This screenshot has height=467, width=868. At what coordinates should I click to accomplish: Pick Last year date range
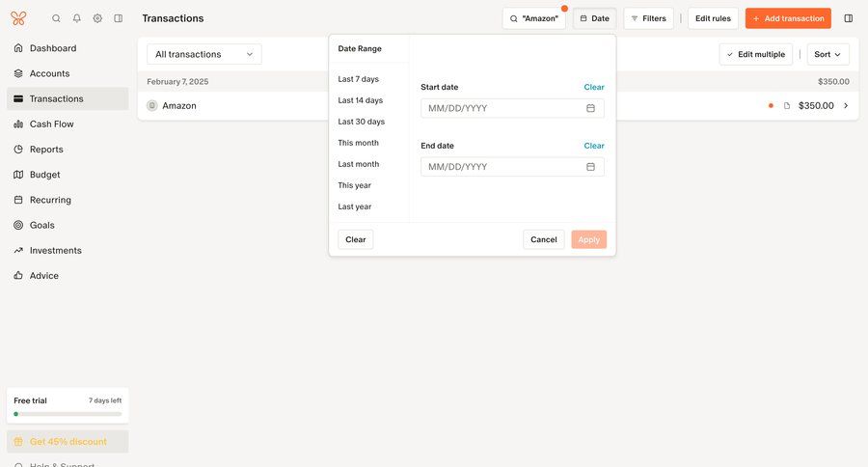tap(355, 206)
